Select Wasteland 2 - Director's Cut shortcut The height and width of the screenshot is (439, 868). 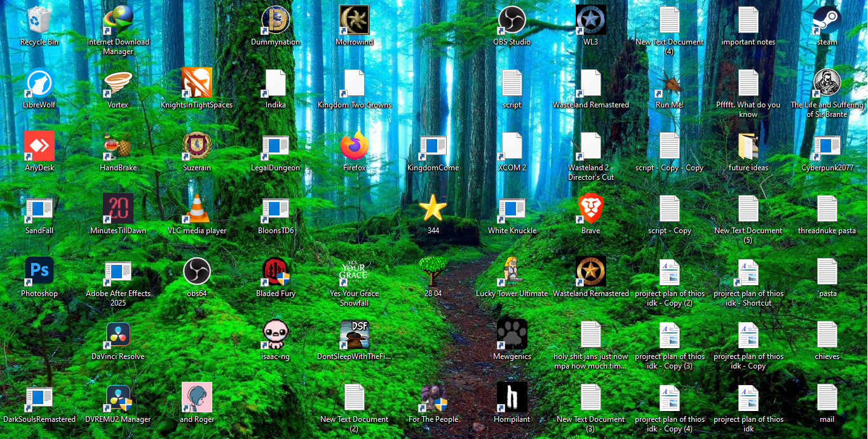tap(591, 145)
